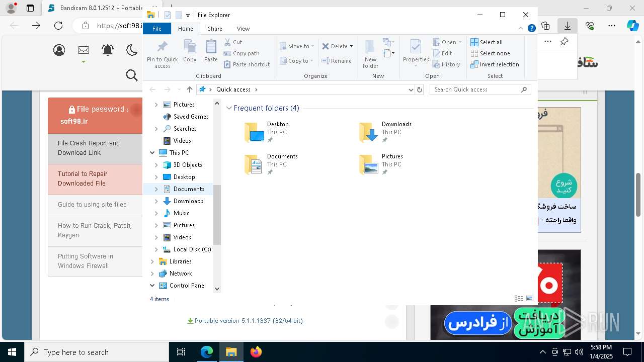Select Music in navigation tree
This screenshot has width=644, height=362.
tap(181, 213)
